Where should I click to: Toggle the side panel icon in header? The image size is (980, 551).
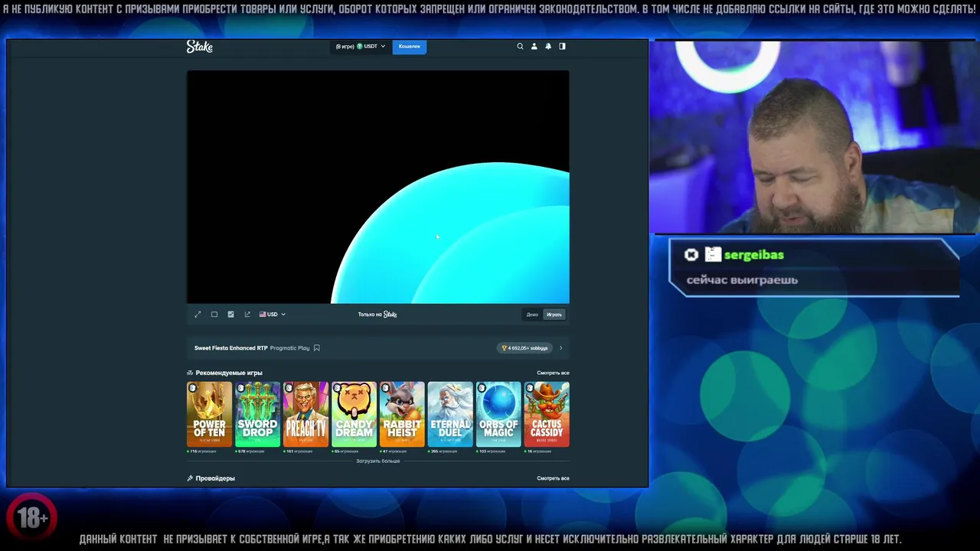click(562, 47)
